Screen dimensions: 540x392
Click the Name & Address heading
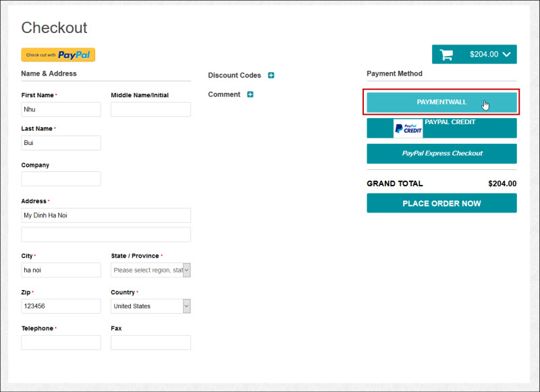pos(49,74)
